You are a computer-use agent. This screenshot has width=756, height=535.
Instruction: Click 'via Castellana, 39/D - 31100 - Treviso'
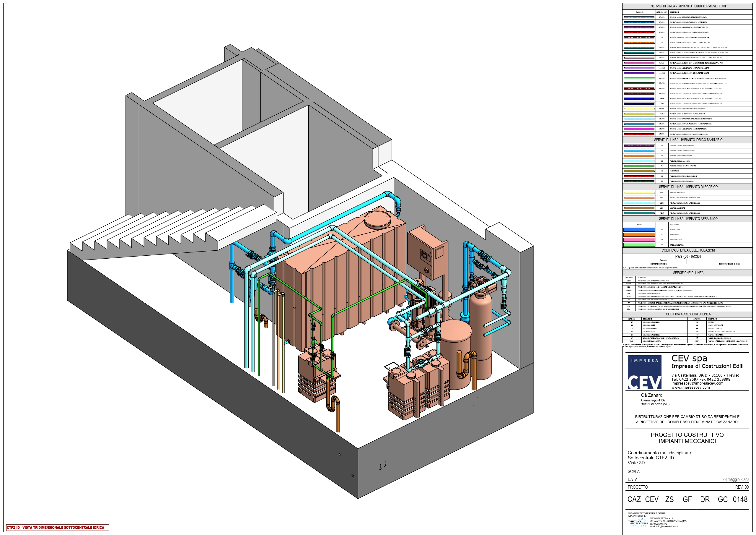(705, 375)
